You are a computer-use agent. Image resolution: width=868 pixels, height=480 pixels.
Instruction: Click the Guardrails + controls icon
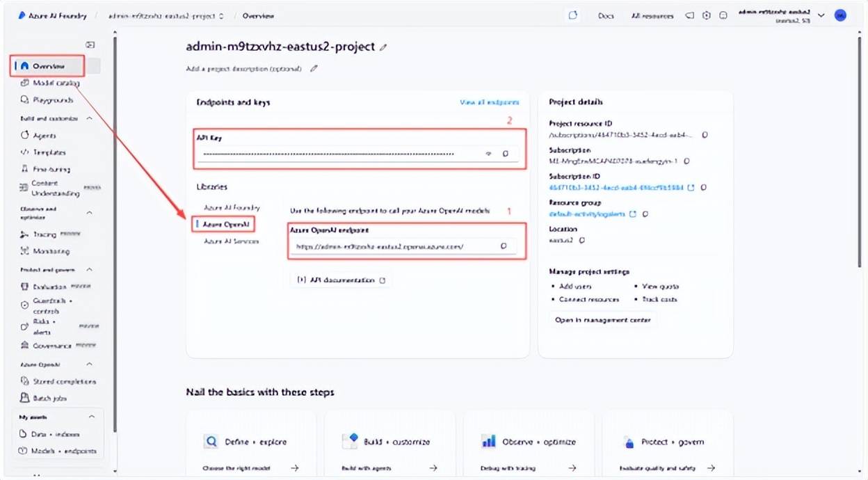25,305
